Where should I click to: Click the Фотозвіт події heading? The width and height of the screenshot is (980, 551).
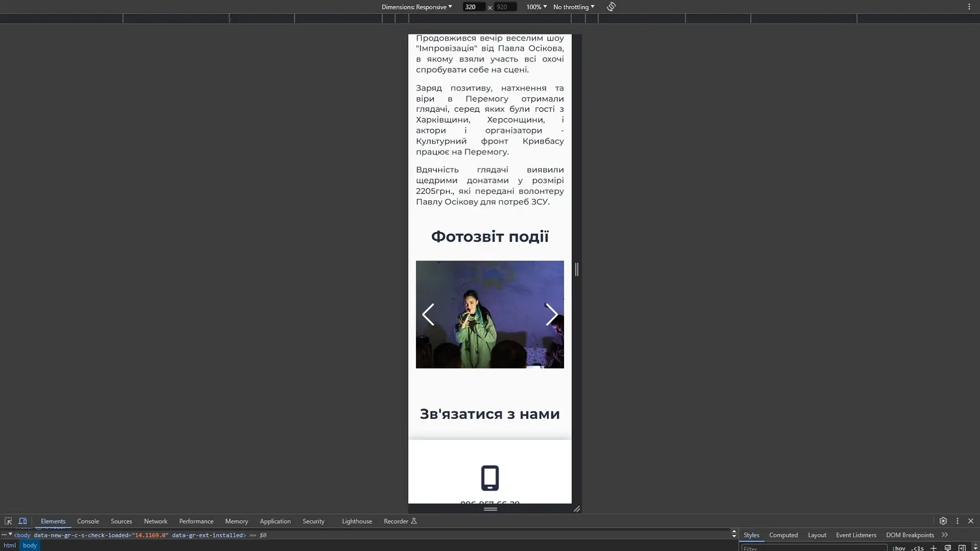coord(490,236)
